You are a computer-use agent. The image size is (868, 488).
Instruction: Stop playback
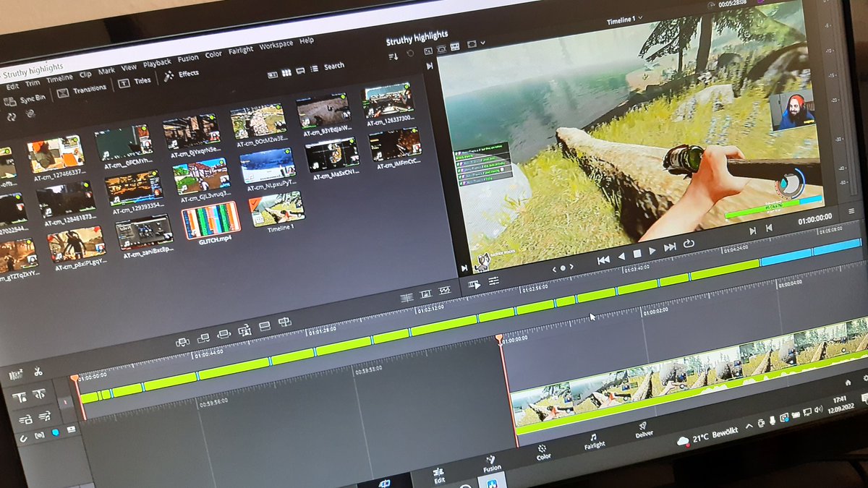coord(637,254)
